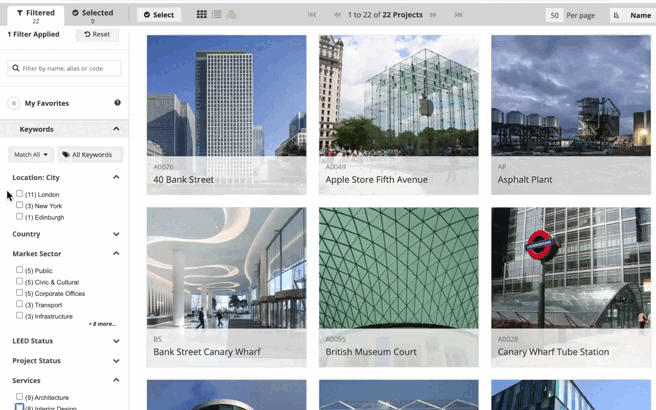Viewport: 656px width, 410px height.
Task: Go to next page arrow
Action: point(433,15)
